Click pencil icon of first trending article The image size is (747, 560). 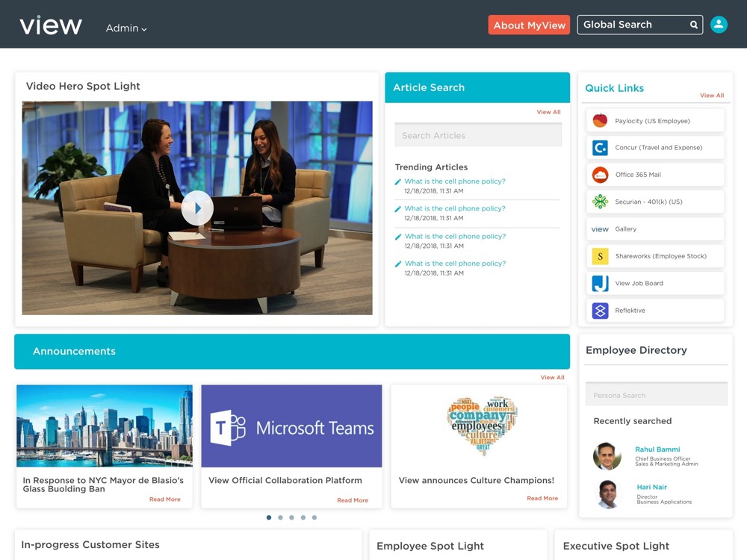pos(398,182)
